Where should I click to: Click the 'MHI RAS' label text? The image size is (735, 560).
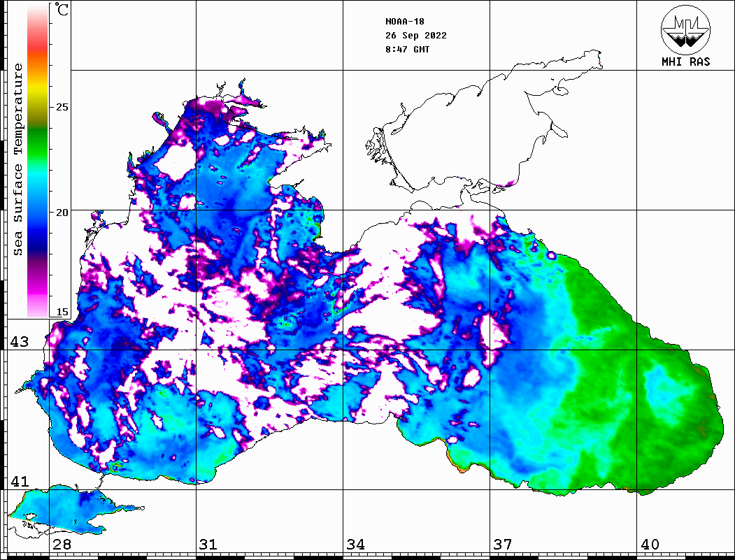[686, 62]
